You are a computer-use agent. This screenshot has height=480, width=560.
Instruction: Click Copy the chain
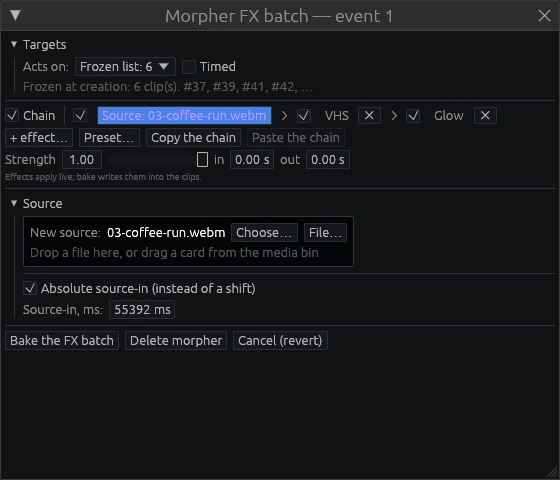pos(193,138)
